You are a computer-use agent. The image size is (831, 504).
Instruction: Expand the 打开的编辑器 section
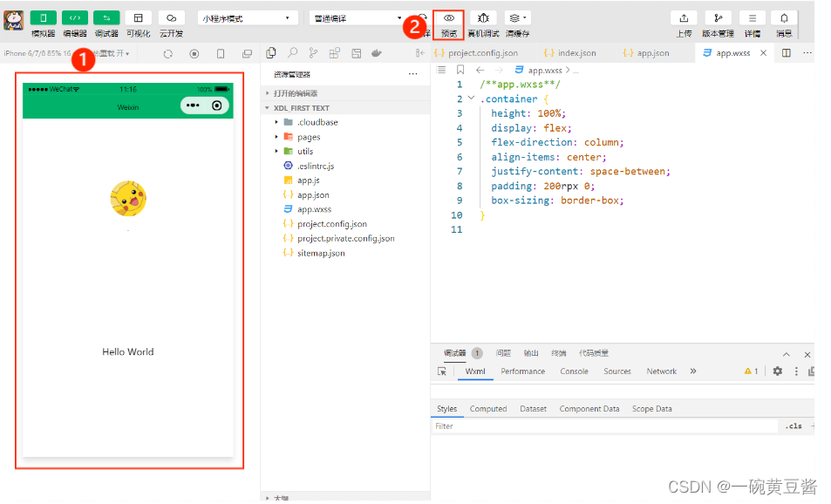click(x=345, y=93)
